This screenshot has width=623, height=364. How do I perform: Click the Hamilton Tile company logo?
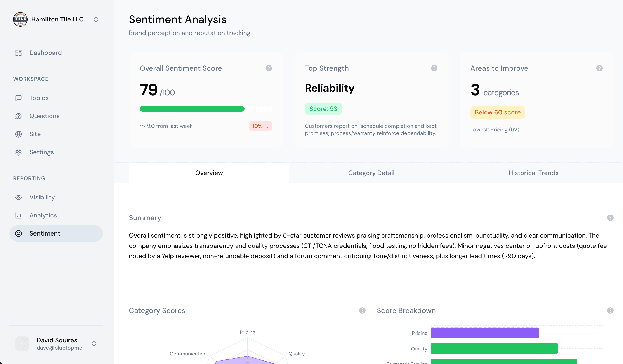click(20, 19)
